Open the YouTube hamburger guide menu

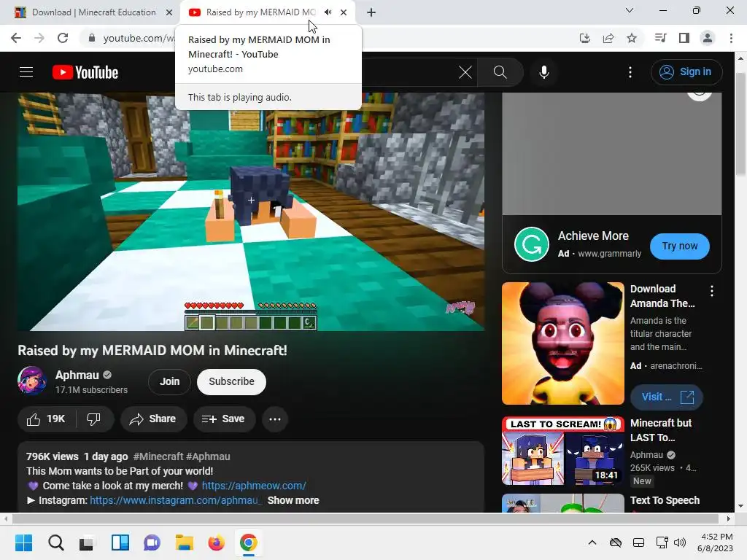(x=26, y=72)
